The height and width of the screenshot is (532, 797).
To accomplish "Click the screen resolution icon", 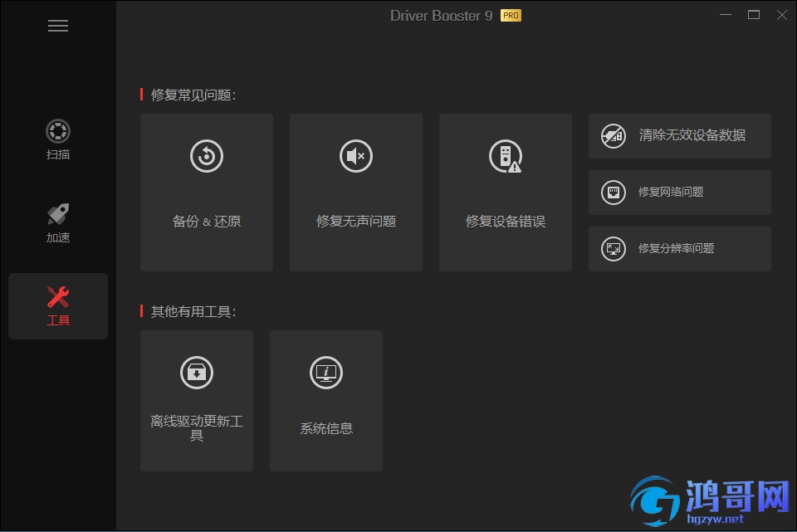I will pos(614,249).
